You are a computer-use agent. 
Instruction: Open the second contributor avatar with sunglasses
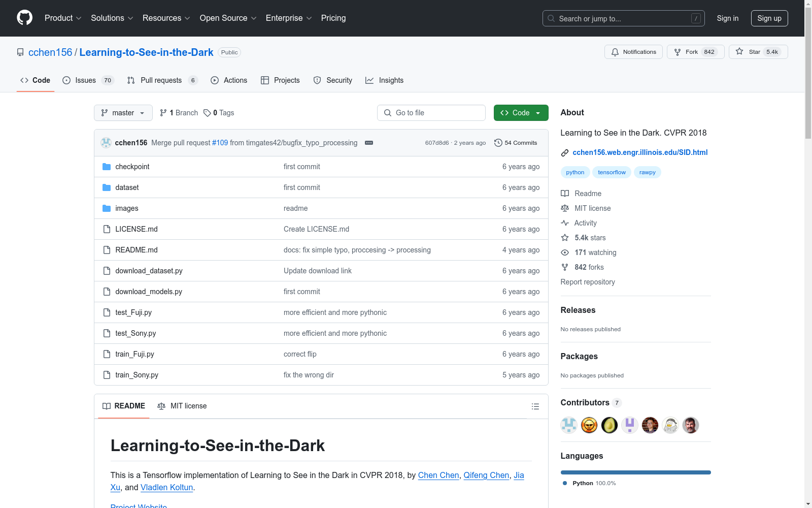589,425
